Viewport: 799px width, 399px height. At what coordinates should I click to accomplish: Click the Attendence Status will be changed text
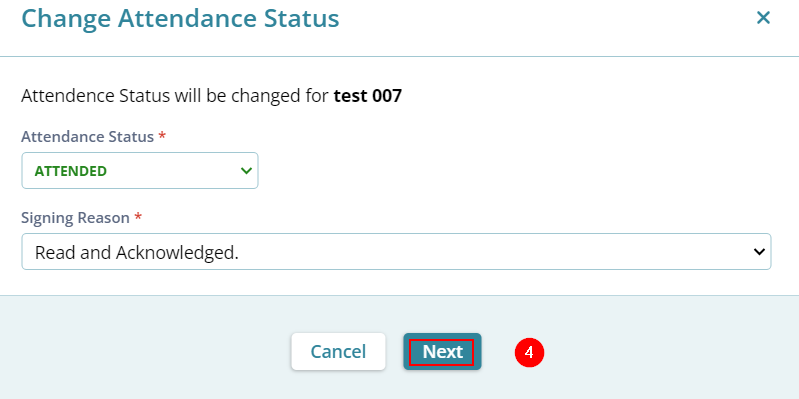175,95
